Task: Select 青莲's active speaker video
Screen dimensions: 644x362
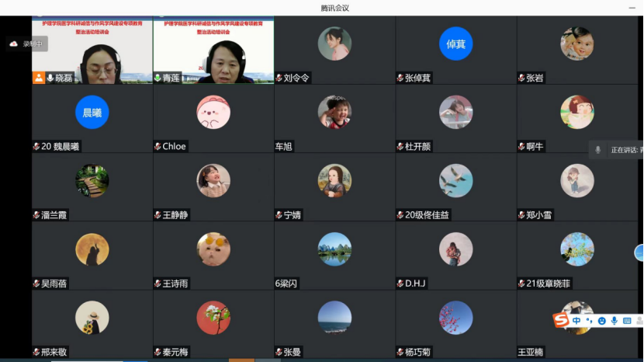Action: click(213, 48)
